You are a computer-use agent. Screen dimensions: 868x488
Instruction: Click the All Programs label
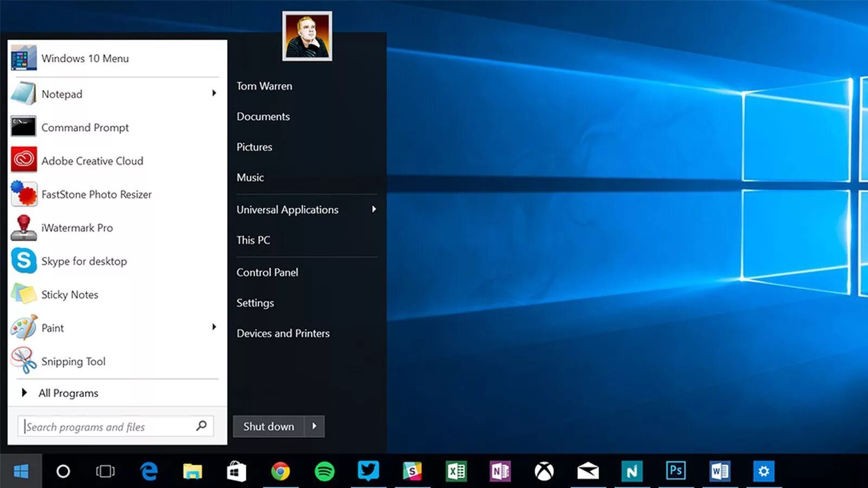pyautogui.click(x=68, y=393)
